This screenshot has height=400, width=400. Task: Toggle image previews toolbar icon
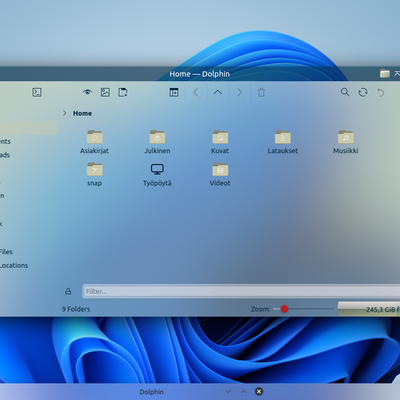click(x=105, y=92)
